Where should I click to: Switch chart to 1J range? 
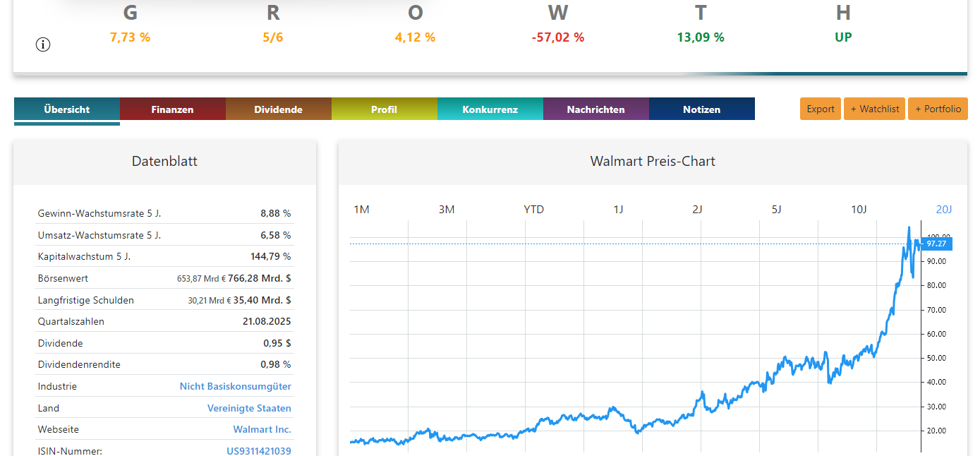tap(618, 210)
